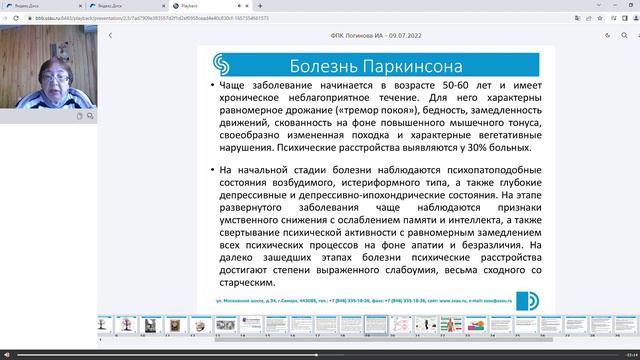Toggle the playback theme icon near search

608,36
